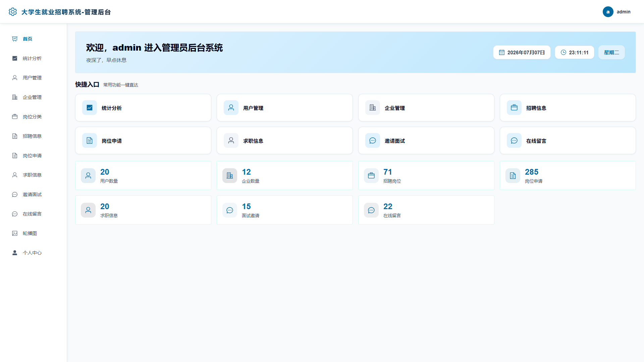
Task: Click 岗位申请 document icon in quick entry
Action: 90,140
